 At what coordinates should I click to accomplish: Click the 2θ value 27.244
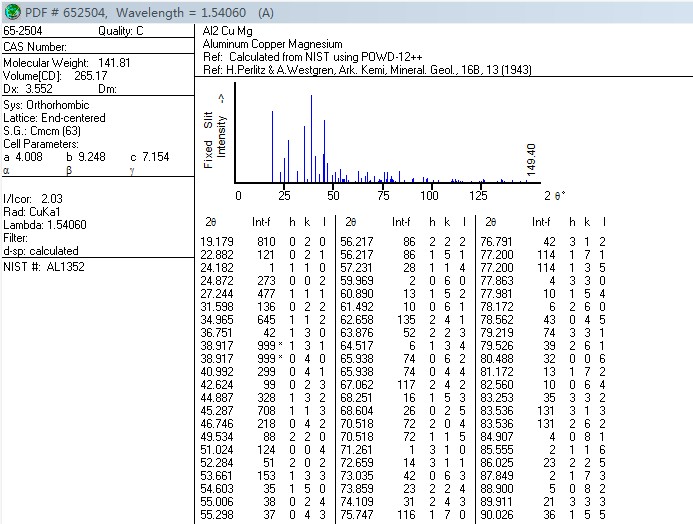pyautogui.click(x=217, y=294)
